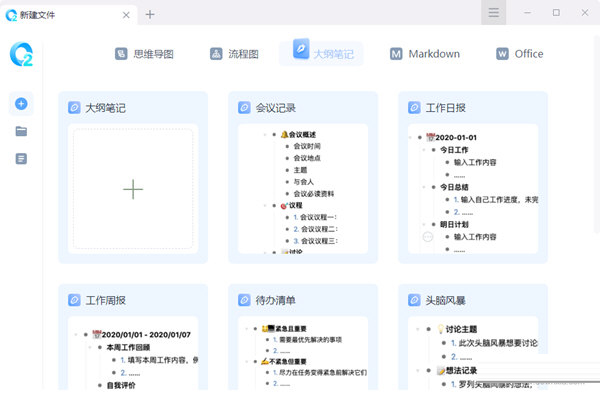600x400 pixels.
Task: Click the Markdown M icon
Action: click(396, 54)
